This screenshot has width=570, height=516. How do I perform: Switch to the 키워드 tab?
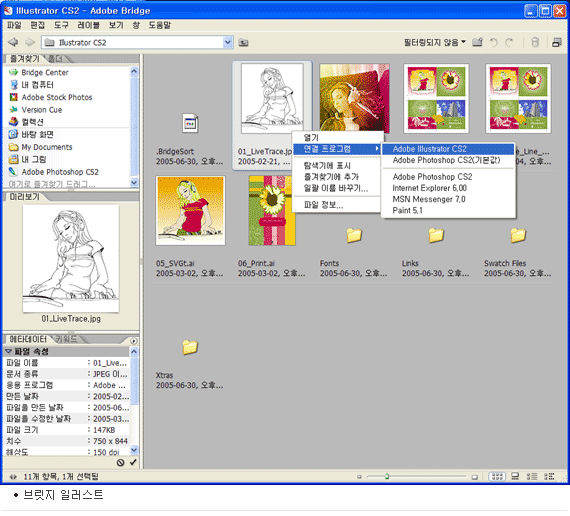pos(67,339)
